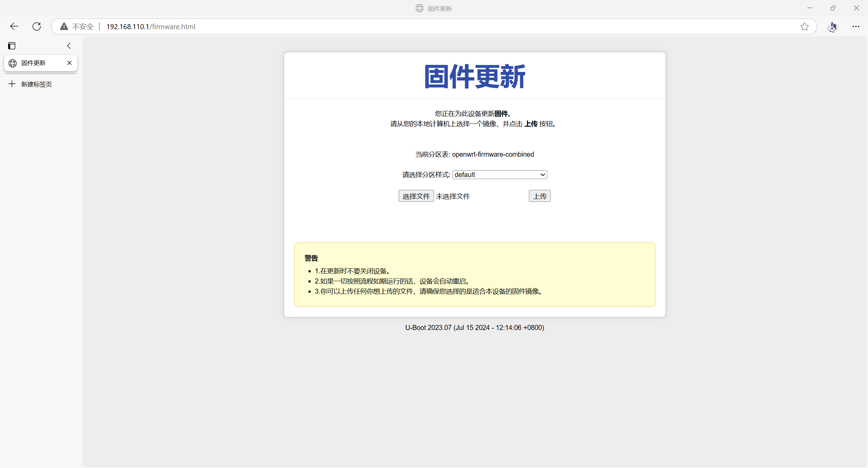
Task: Open the browser profile avatar
Action: (833, 27)
